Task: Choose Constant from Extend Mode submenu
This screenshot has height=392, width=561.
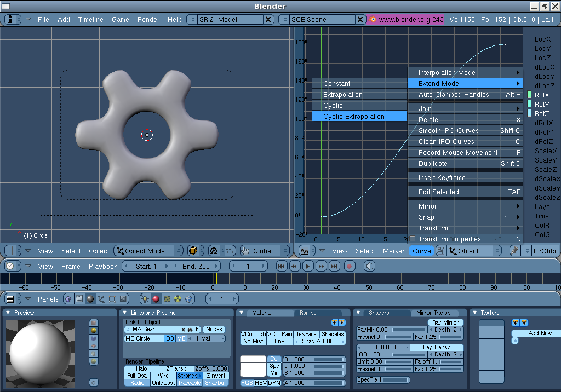Action: click(x=359, y=83)
